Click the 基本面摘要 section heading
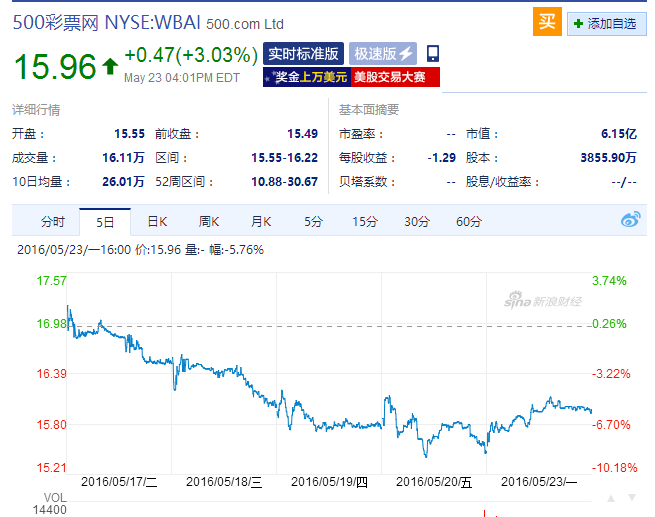The width and height of the screenshot is (655, 517). 369,110
